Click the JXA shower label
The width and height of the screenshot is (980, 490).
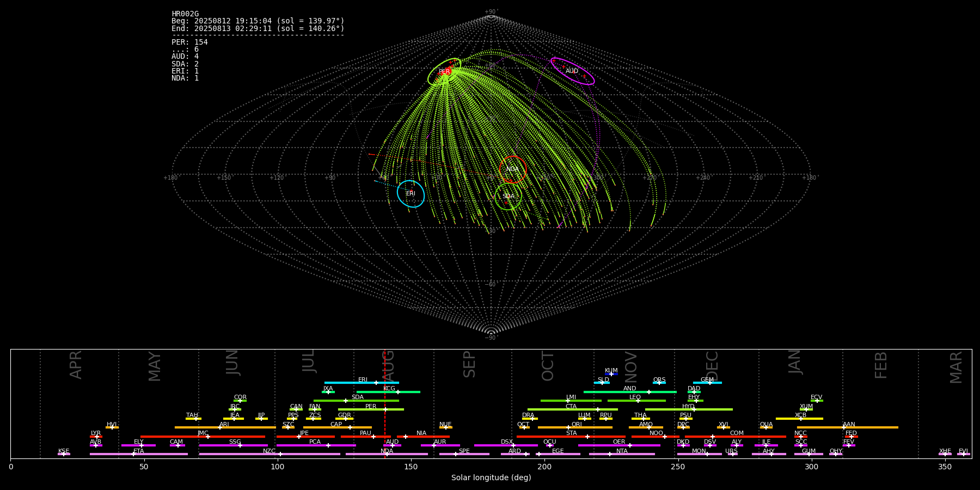pyautogui.click(x=328, y=389)
